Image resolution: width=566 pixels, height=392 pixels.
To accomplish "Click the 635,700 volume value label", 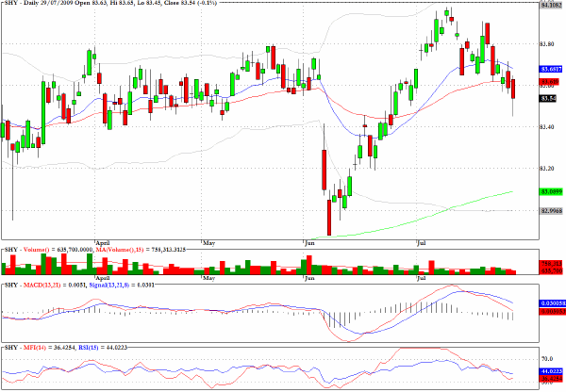I will [x=551, y=270].
